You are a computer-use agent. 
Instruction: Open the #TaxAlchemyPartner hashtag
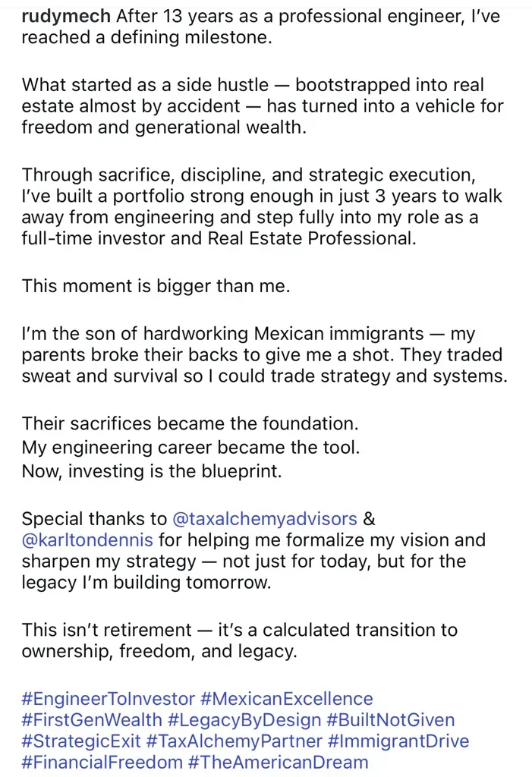coord(235,742)
